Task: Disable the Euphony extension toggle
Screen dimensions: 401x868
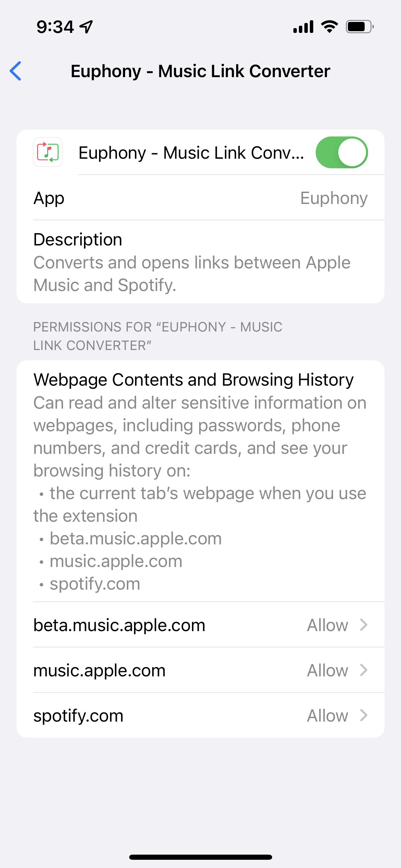Action: coord(342,153)
